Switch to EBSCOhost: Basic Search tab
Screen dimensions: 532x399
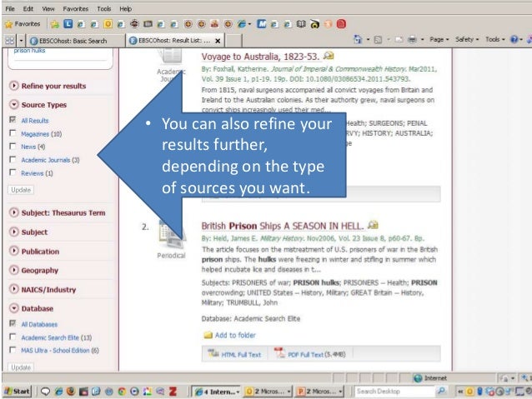[75, 41]
